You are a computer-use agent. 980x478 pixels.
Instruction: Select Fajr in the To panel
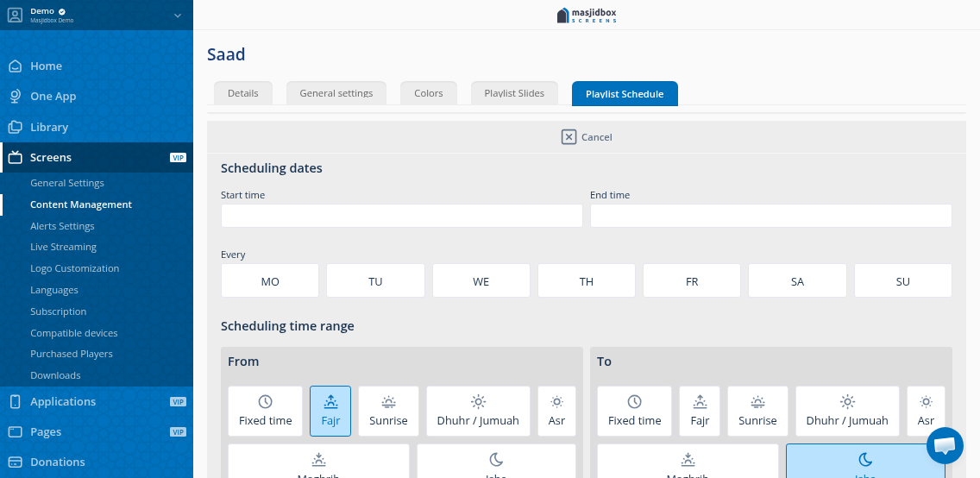(700, 412)
